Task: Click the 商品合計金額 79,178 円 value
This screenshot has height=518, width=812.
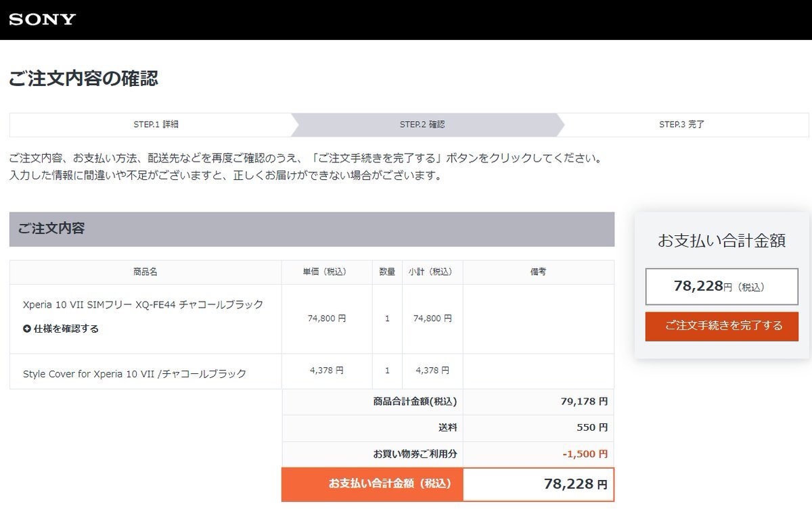Action: coord(583,401)
